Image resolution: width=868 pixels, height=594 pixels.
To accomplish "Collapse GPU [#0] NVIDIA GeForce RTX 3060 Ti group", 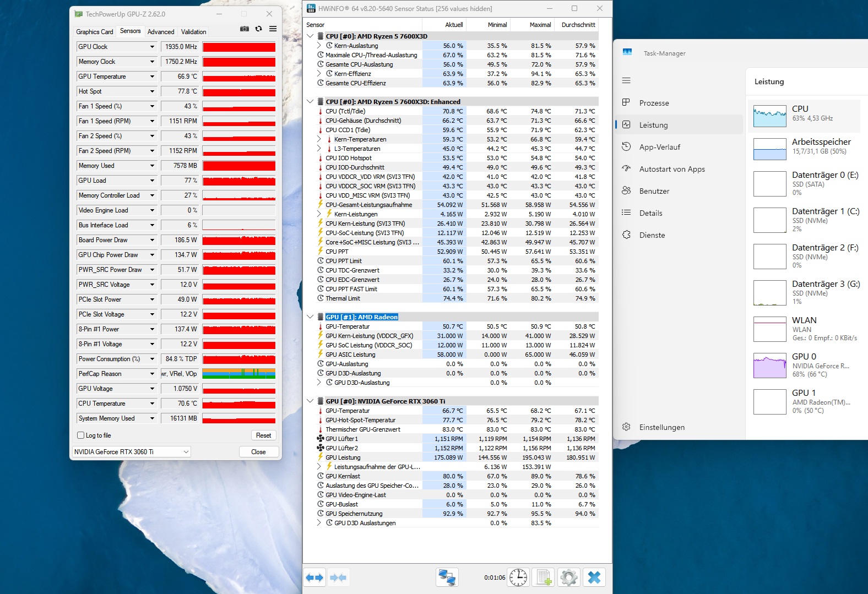I will click(310, 401).
